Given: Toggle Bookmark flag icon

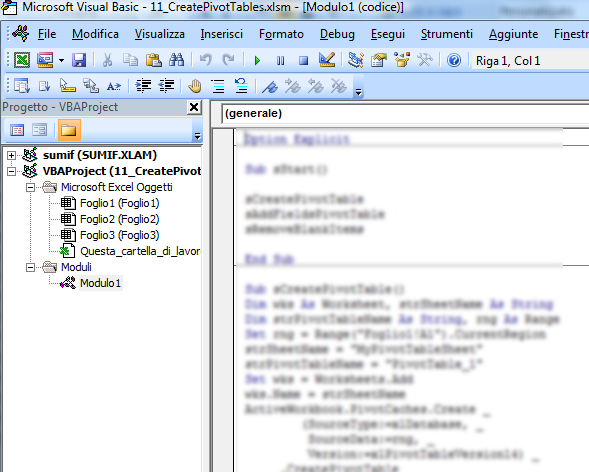Looking at the screenshot, I should tap(270, 87).
